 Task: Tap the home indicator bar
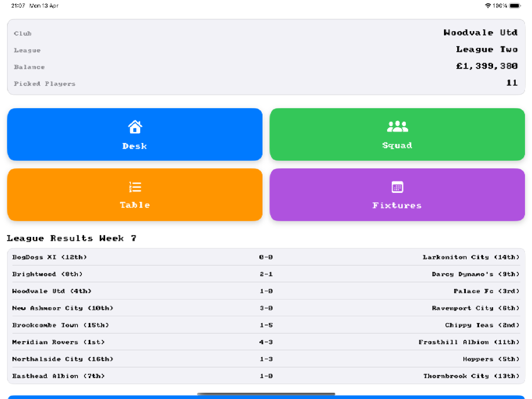pyautogui.click(x=266, y=394)
